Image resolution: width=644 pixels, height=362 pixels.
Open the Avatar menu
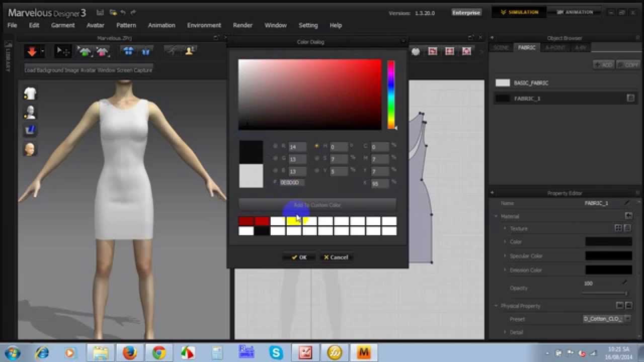(96, 25)
